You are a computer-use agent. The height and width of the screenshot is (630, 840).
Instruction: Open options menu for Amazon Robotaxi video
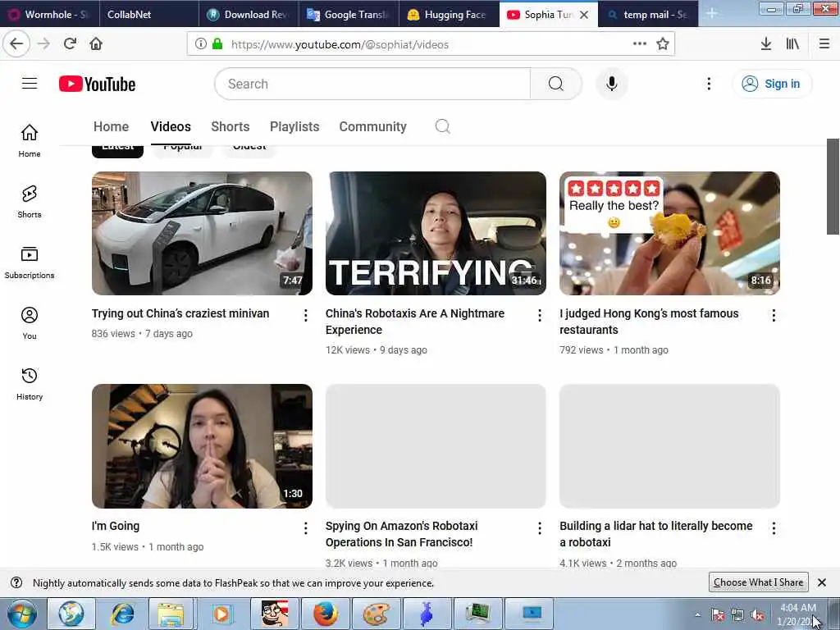pyautogui.click(x=540, y=528)
